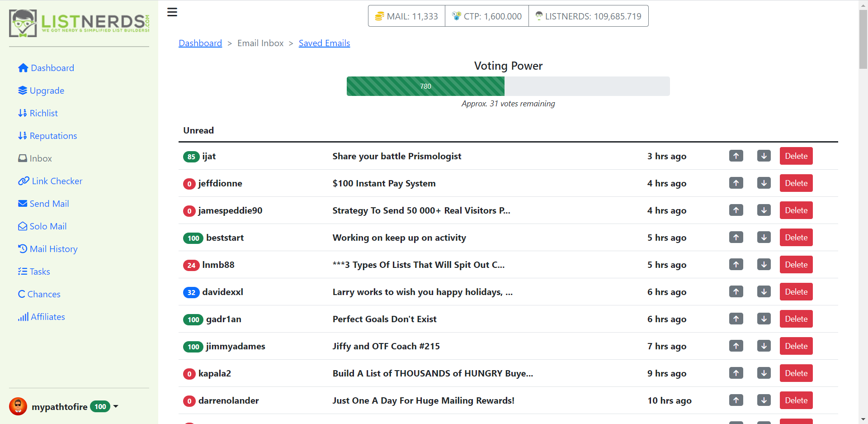Delete the Perfect Goals Don't Exist email
Viewport: 868px width, 424px height.
click(x=796, y=319)
